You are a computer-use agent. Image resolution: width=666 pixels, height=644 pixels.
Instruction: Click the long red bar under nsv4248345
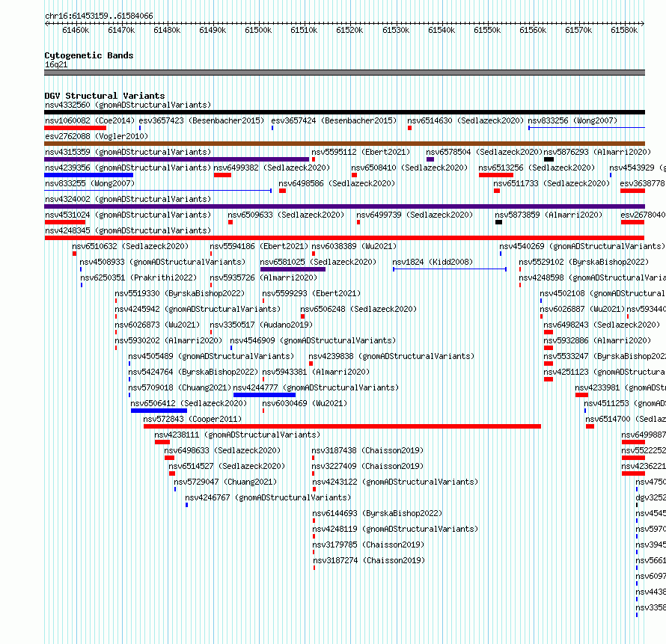pyautogui.click(x=344, y=238)
